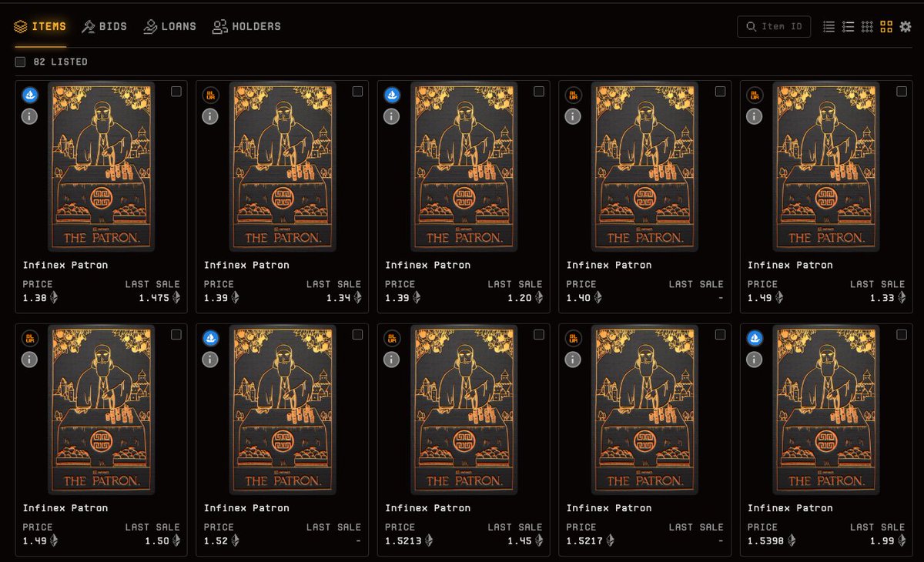Screen dimensions: 924x562
Task: Click Infinex Patron title on the 1.38 card
Action: click(65, 266)
